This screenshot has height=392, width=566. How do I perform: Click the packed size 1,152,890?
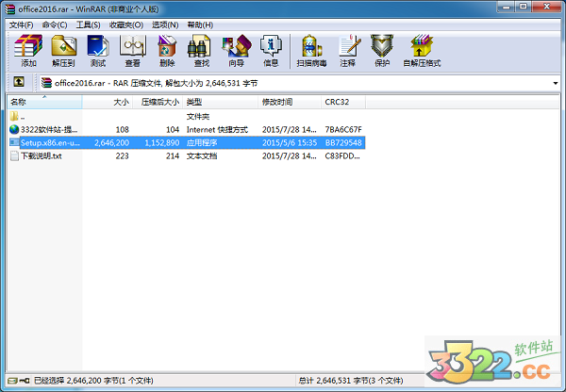pyautogui.click(x=161, y=143)
